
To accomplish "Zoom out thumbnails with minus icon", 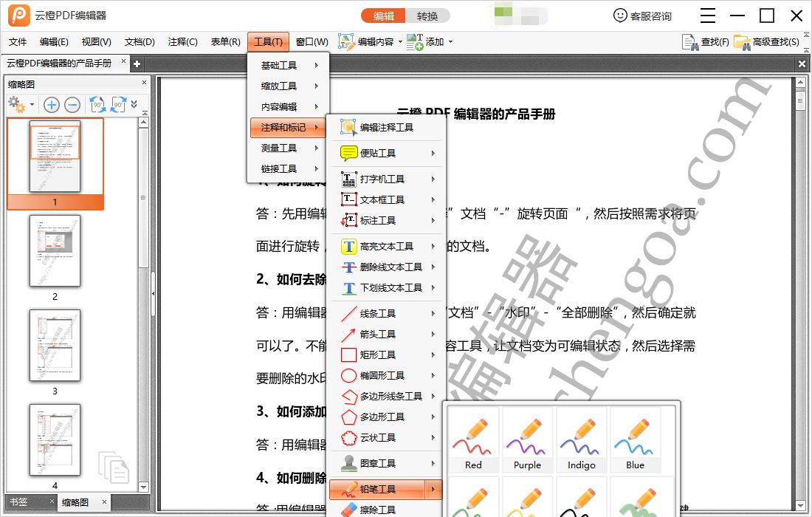I will (72, 105).
